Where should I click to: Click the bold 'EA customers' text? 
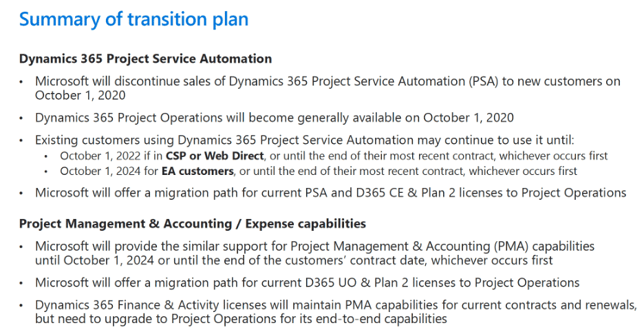pos(197,171)
